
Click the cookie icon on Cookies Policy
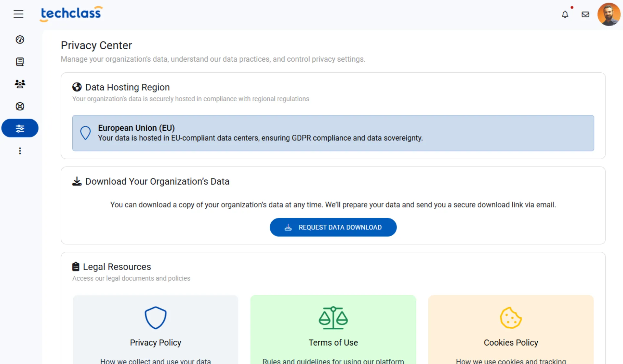click(511, 318)
